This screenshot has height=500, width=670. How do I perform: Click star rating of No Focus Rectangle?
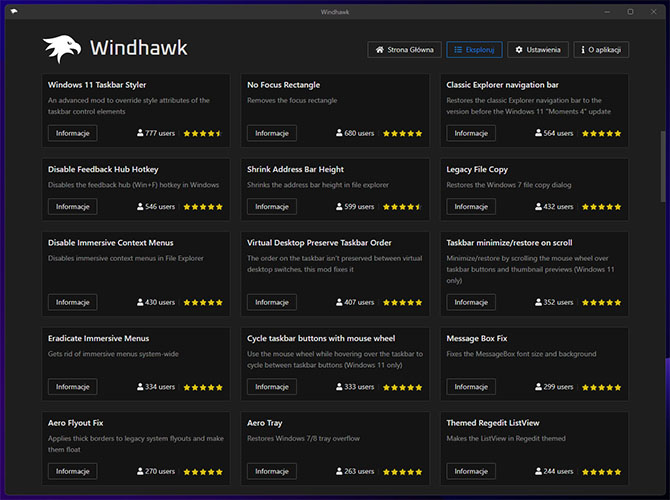pos(403,133)
